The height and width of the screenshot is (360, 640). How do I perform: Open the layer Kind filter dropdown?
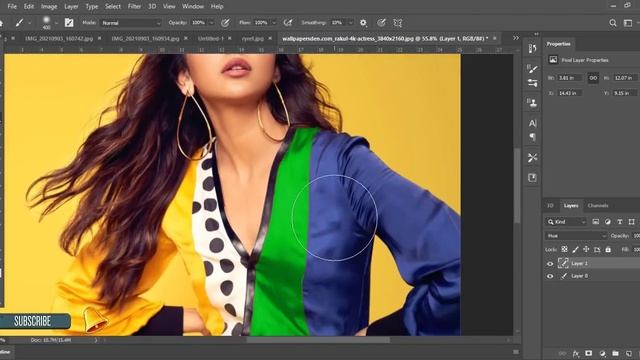click(566, 222)
